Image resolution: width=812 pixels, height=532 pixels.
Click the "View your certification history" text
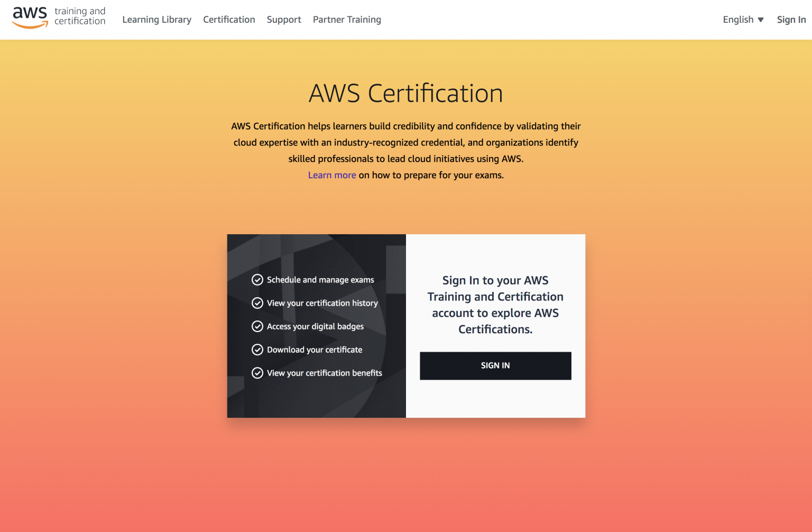click(x=322, y=303)
